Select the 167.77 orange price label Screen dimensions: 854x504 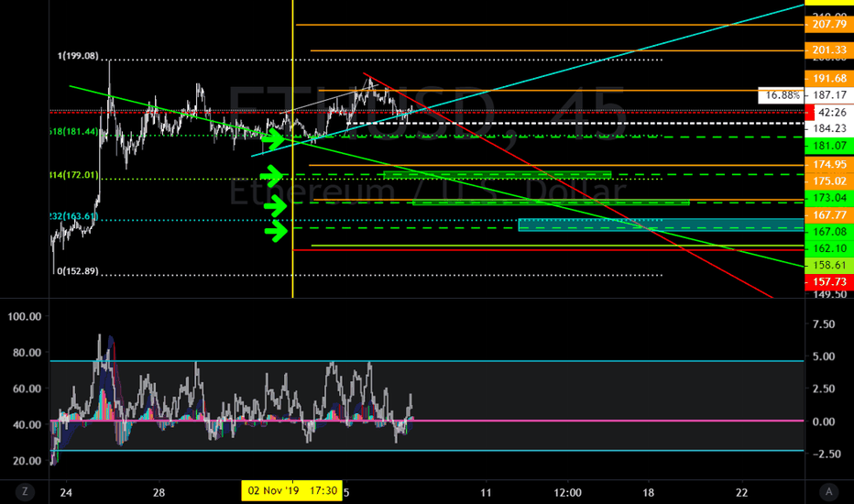[x=829, y=214]
